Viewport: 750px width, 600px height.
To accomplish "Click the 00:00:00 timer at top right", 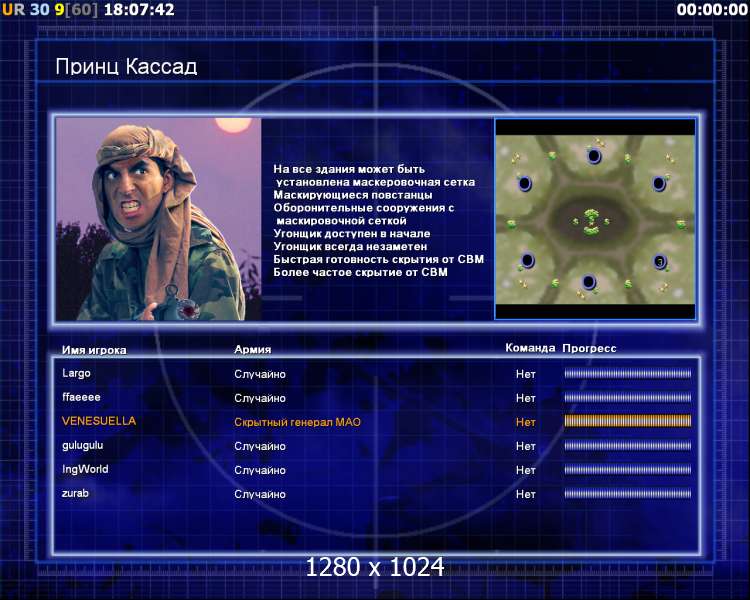I will (x=712, y=10).
